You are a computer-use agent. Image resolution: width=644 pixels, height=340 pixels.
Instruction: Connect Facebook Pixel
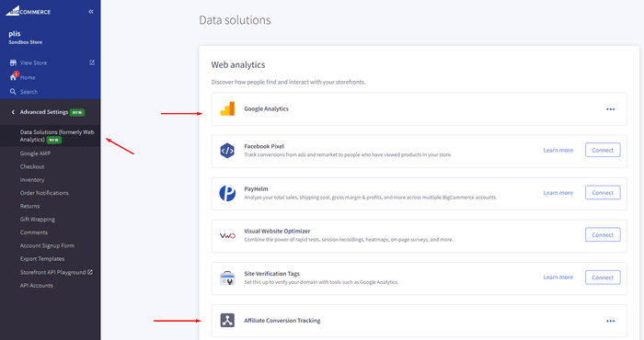603,150
